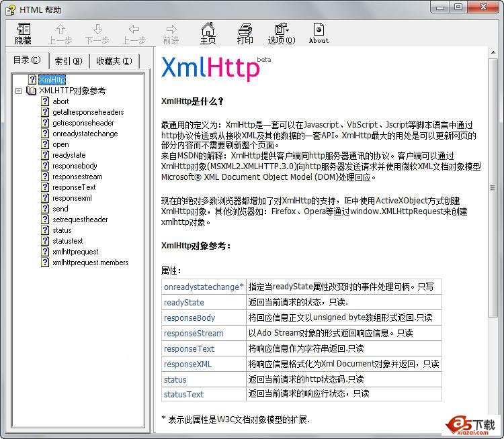Screen dimensions: 504x439
Task: Open the getallresponseheaders topic
Action: tap(88, 112)
